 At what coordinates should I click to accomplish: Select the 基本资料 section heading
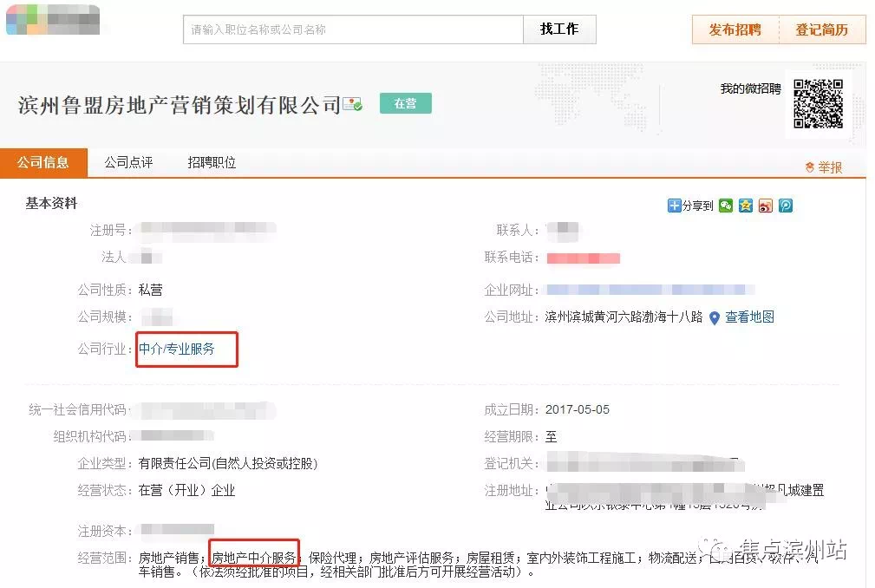click(x=51, y=204)
